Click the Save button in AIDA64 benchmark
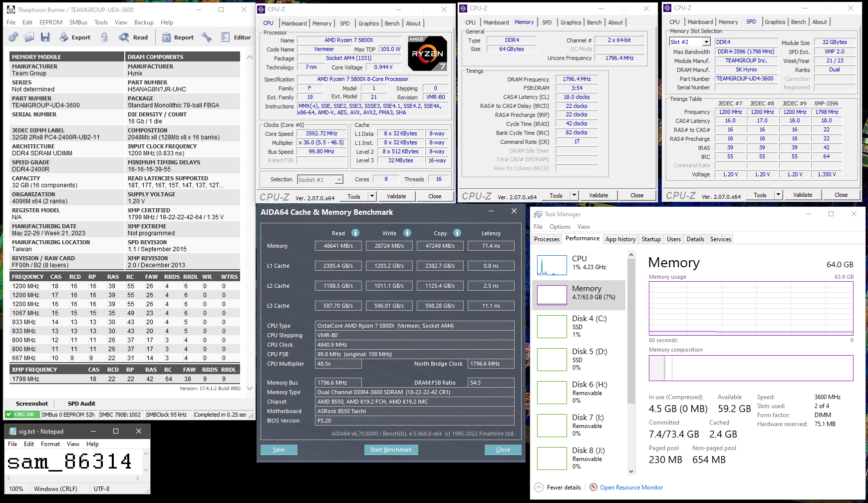The image size is (868, 503). (279, 450)
